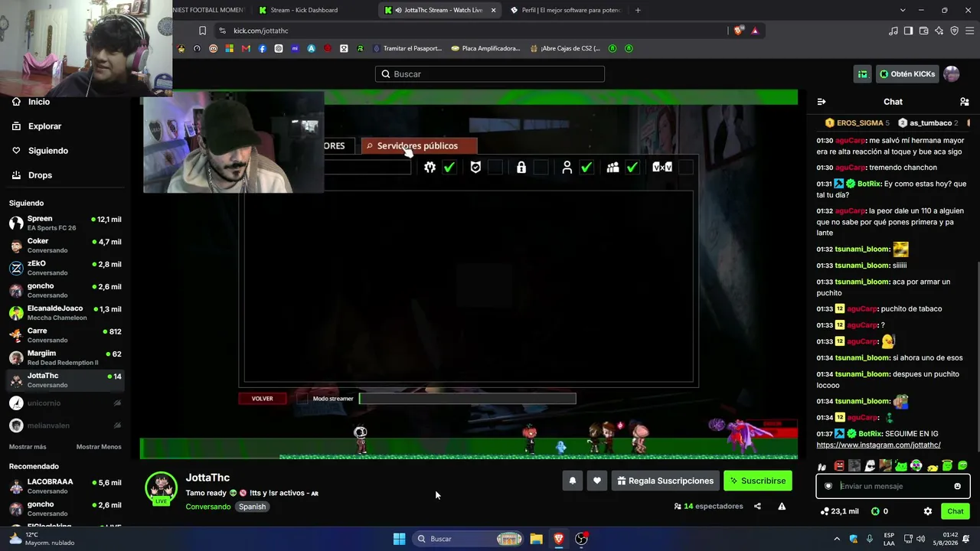Screen dimensions: 980x551
Task: Click channel points icon showing 23,1 mil
Action: click(x=825, y=511)
